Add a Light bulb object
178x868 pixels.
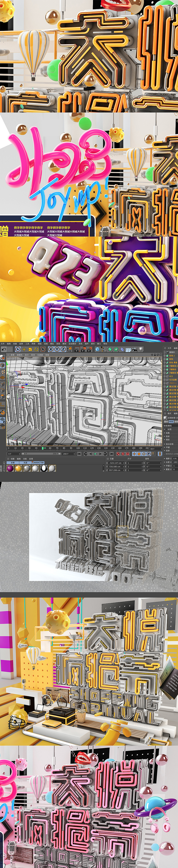(x=141, y=349)
